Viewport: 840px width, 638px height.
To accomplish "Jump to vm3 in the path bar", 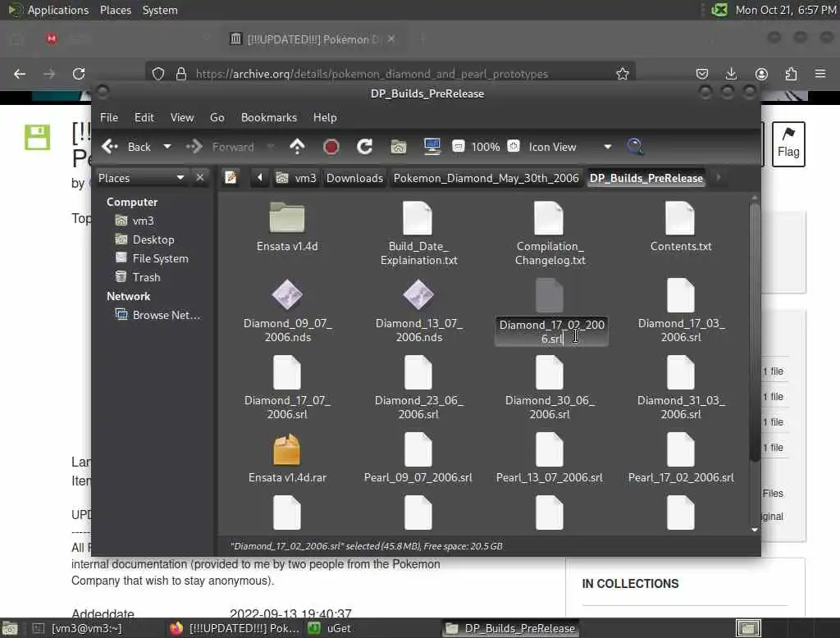I will click(296, 178).
